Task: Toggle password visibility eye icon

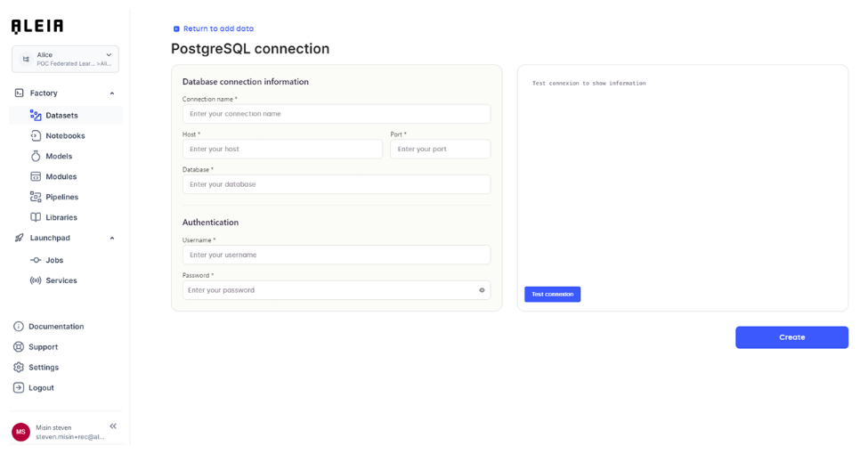Action: (x=482, y=290)
